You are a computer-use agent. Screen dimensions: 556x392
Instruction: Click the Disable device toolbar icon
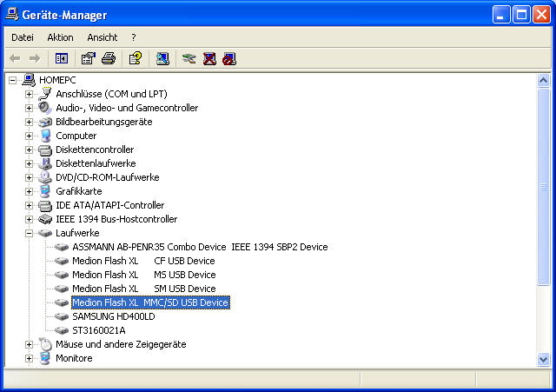tap(229, 58)
